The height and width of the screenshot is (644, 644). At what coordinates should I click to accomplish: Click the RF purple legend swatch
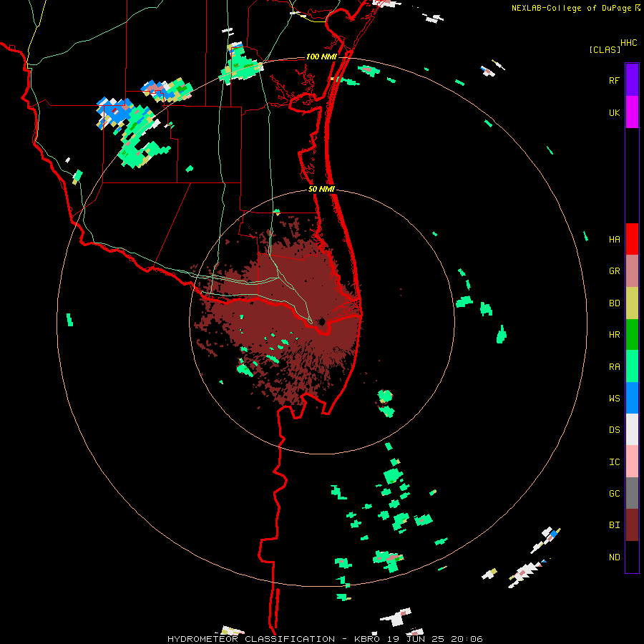pyautogui.click(x=632, y=80)
